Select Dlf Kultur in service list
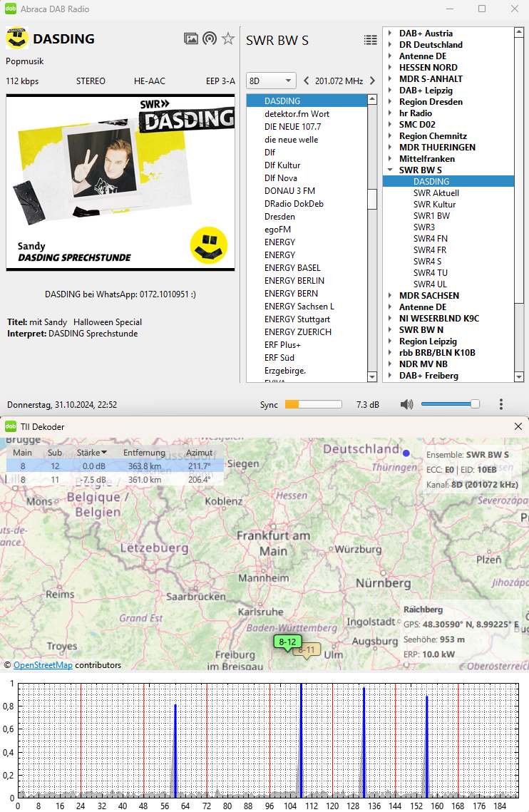The height and width of the screenshot is (812, 529). pos(282,165)
